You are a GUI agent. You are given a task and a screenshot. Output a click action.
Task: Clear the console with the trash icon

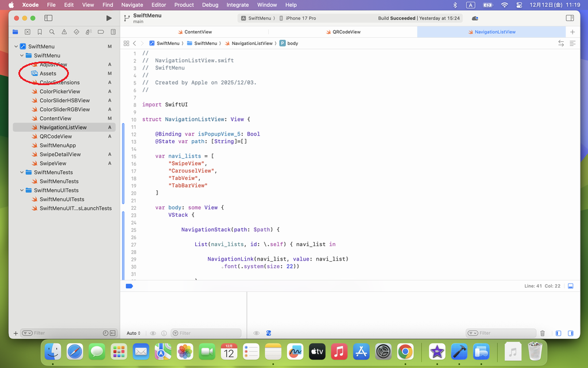tap(542, 333)
